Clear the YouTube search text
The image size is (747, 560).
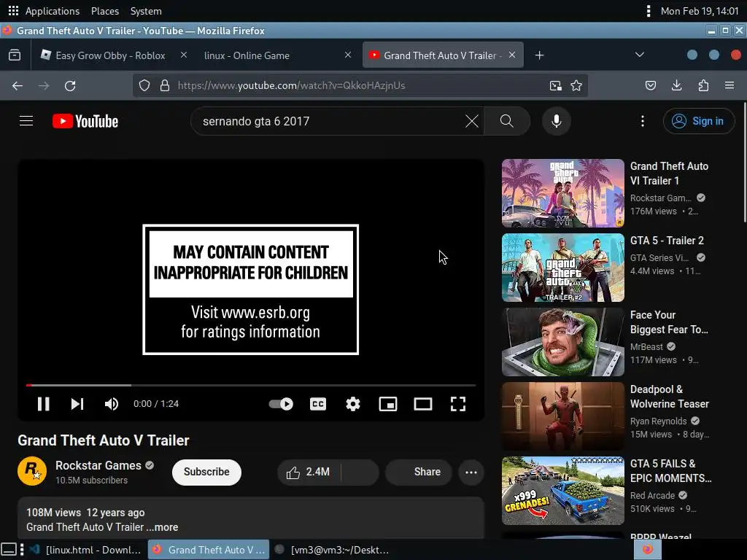pyautogui.click(x=472, y=121)
